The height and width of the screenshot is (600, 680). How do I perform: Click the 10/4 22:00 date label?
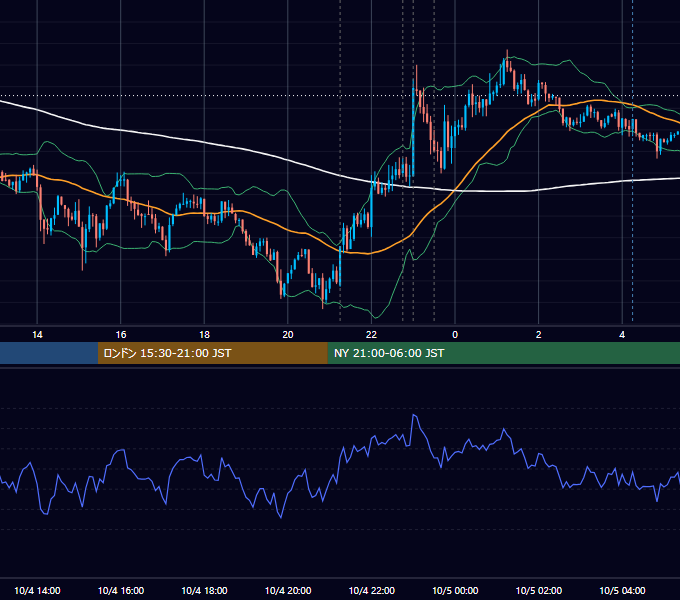[x=372, y=590]
